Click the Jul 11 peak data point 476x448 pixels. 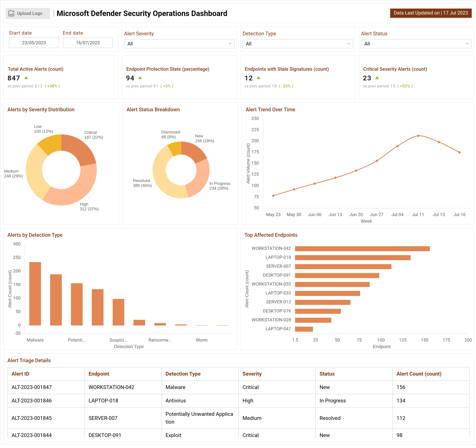[418, 136]
